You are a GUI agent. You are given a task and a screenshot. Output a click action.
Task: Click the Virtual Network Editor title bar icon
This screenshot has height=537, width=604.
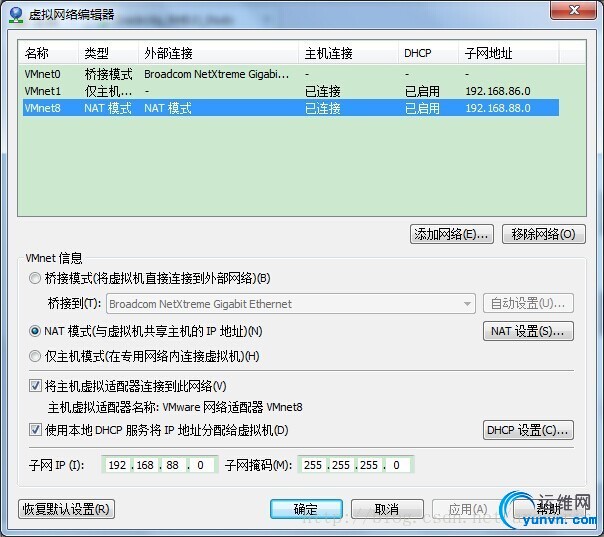point(16,15)
